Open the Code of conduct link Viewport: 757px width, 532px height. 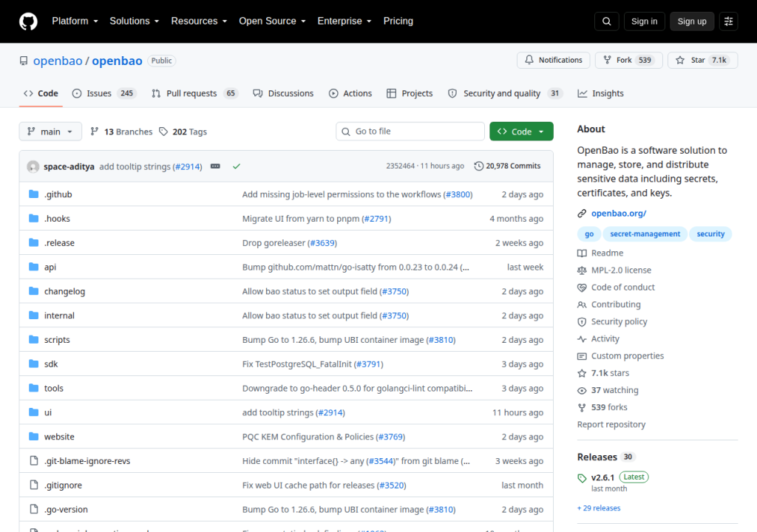tap(616, 287)
